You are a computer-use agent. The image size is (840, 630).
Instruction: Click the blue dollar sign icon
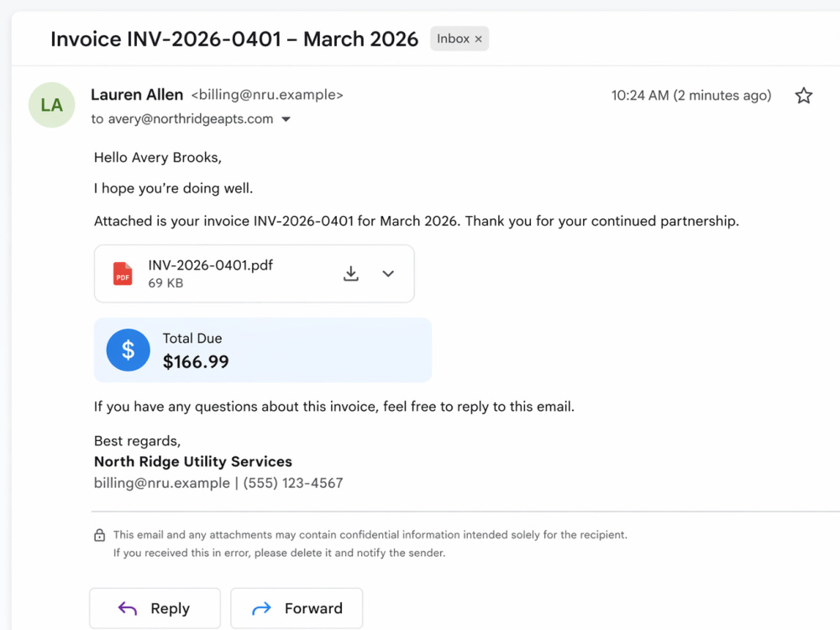click(x=128, y=349)
